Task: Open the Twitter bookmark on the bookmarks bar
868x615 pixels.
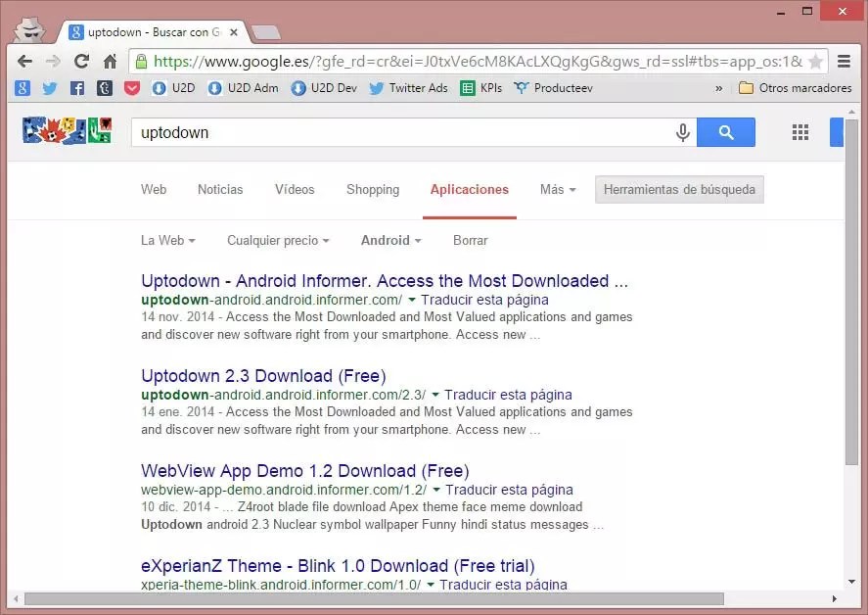Action: (x=51, y=88)
